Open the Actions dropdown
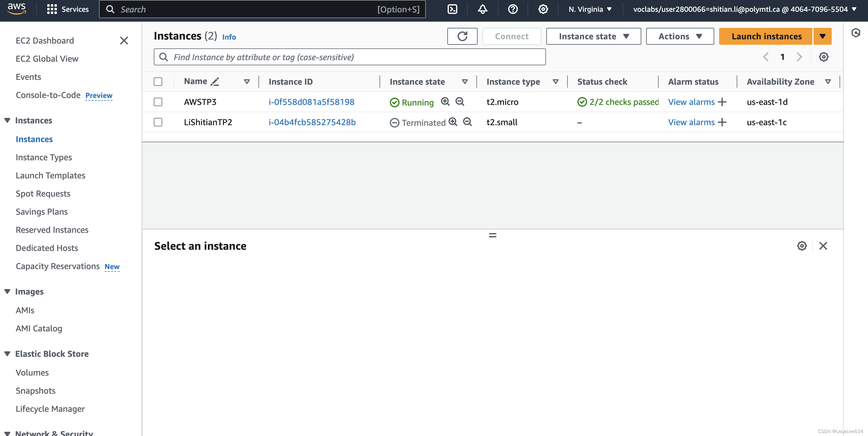Image resolution: width=868 pixels, height=436 pixels. pyautogui.click(x=680, y=36)
